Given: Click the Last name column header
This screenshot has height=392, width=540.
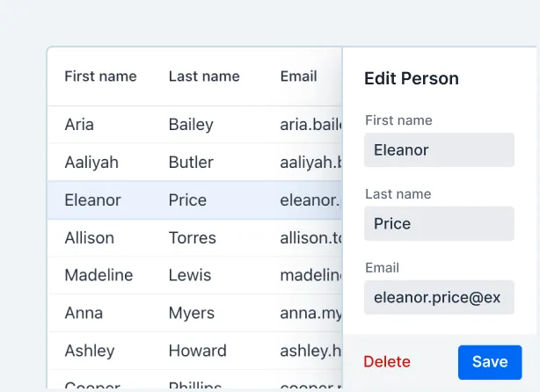Looking at the screenshot, I should pyautogui.click(x=204, y=76).
